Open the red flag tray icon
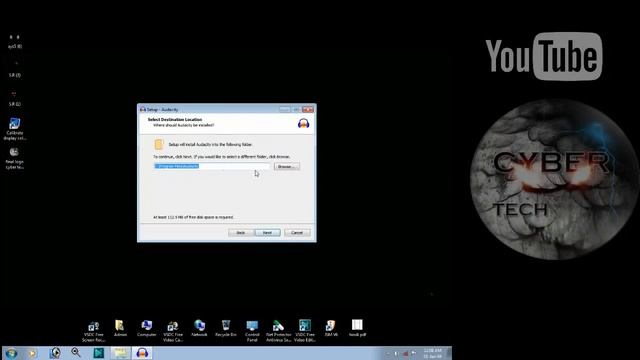Image resolution: width=640 pixels, height=360 pixels. [x=405, y=353]
